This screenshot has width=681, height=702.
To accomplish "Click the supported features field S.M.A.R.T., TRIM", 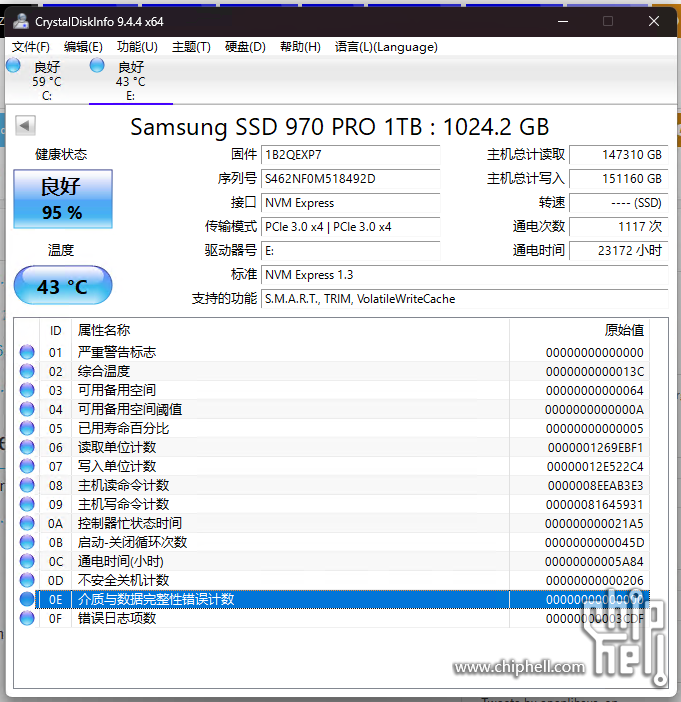I will tap(465, 299).
